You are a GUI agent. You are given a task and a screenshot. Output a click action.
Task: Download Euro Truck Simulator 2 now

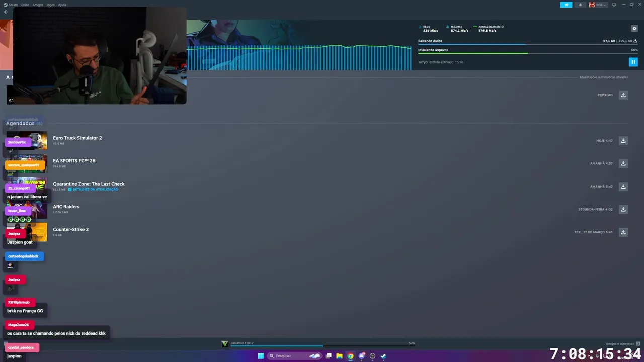click(623, 141)
